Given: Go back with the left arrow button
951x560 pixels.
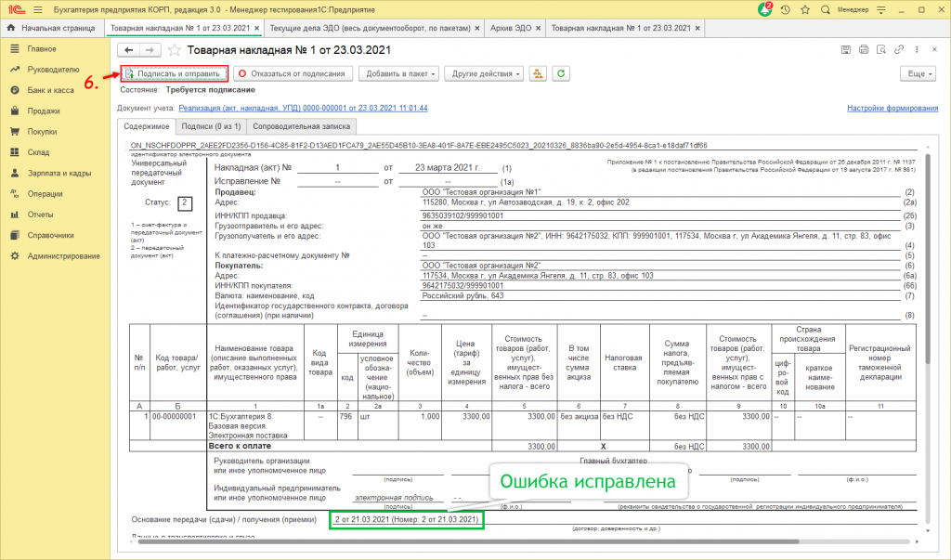Looking at the screenshot, I should pyautogui.click(x=129, y=50).
